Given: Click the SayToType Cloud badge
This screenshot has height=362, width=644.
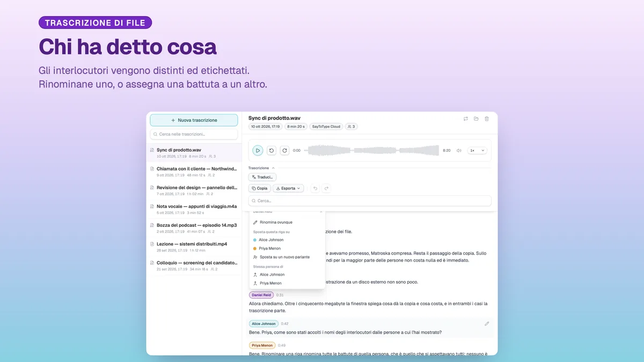Looking at the screenshot, I should pos(326,127).
